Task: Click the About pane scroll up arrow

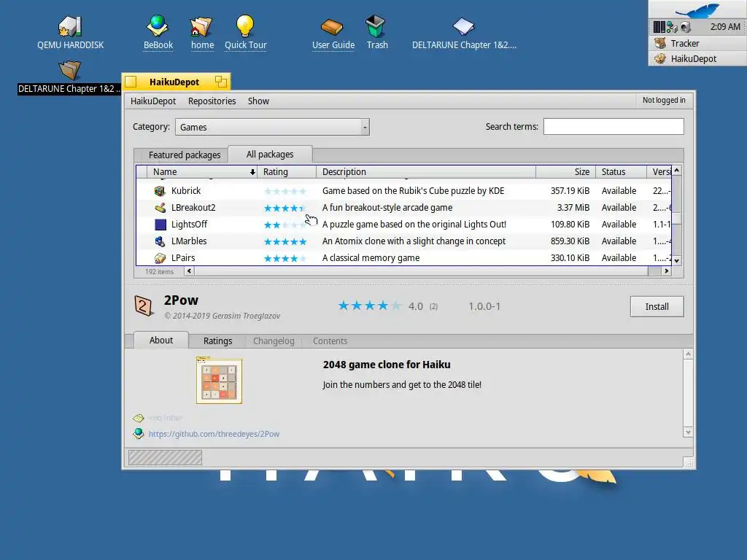Action: pyautogui.click(x=688, y=354)
